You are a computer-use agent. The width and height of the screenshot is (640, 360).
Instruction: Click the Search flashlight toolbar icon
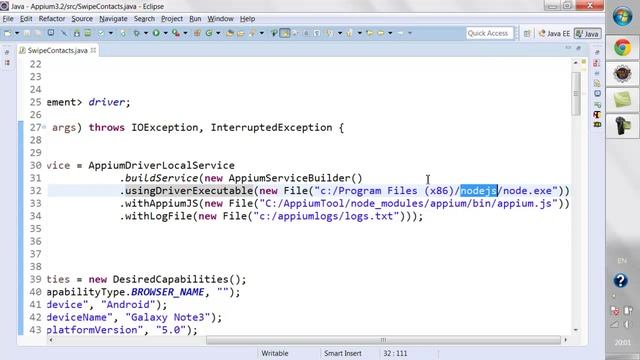(252, 33)
